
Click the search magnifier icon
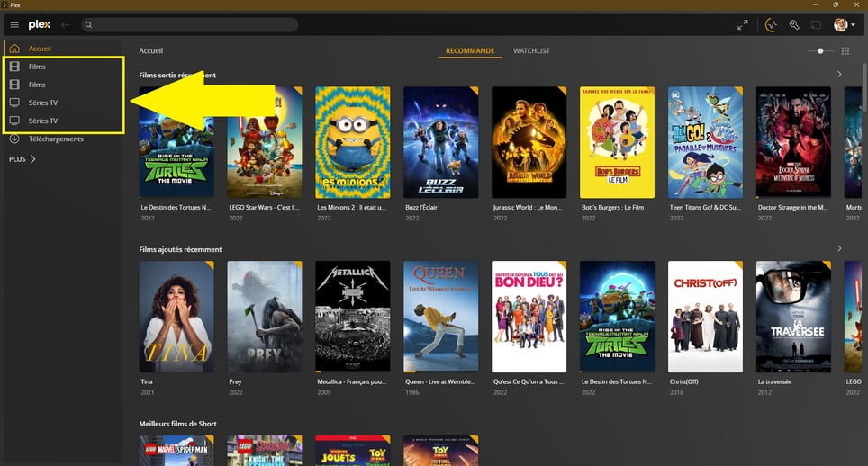[88, 25]
